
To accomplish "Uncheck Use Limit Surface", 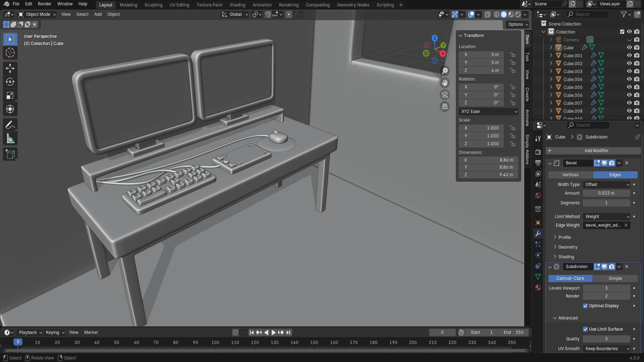I will (585, 329).
